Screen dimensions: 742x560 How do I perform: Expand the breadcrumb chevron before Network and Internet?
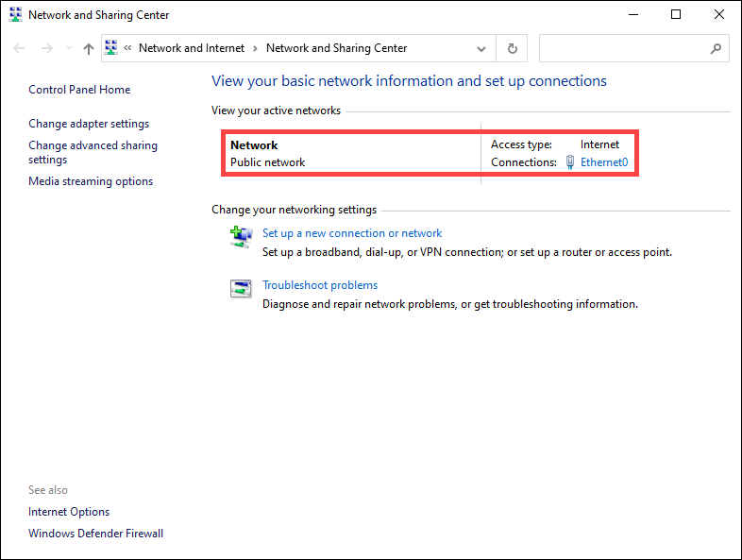127,49
